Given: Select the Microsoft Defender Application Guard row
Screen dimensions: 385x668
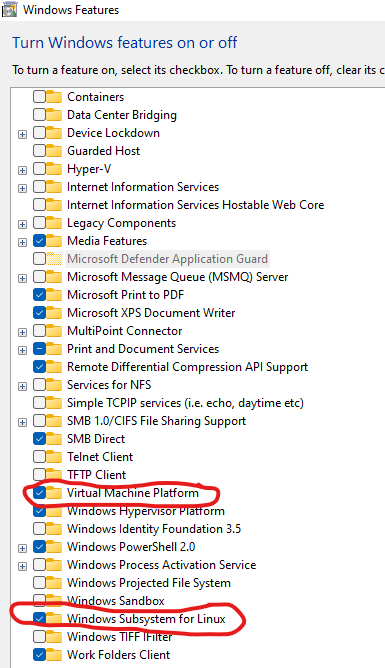Looking at the screenshot, I should click(167, 259).
